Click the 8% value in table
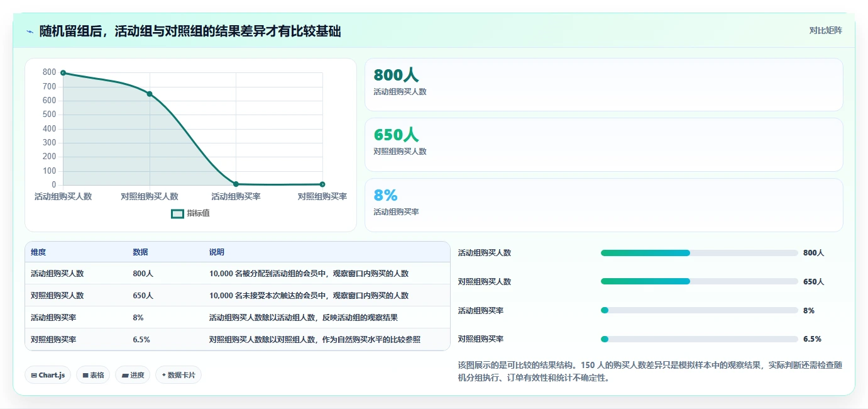 [x=138, y=318]
